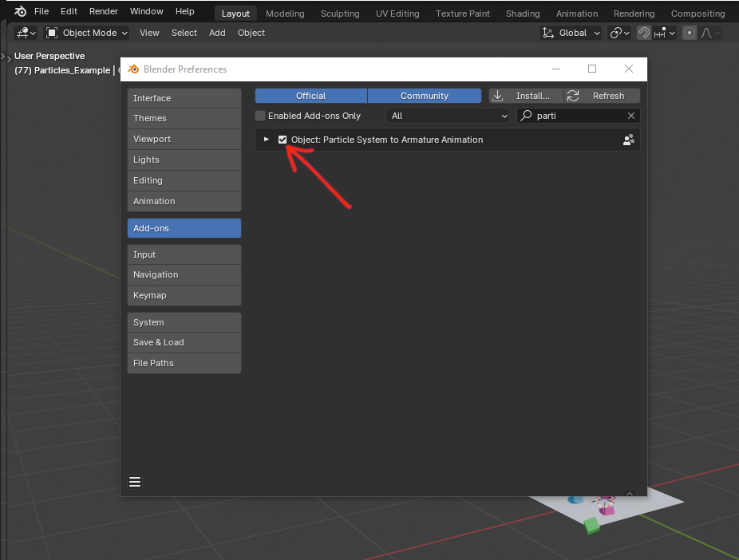The image size is (739, 560).
Task: Expand the Particle System add-on details
Action: (267, 140)
